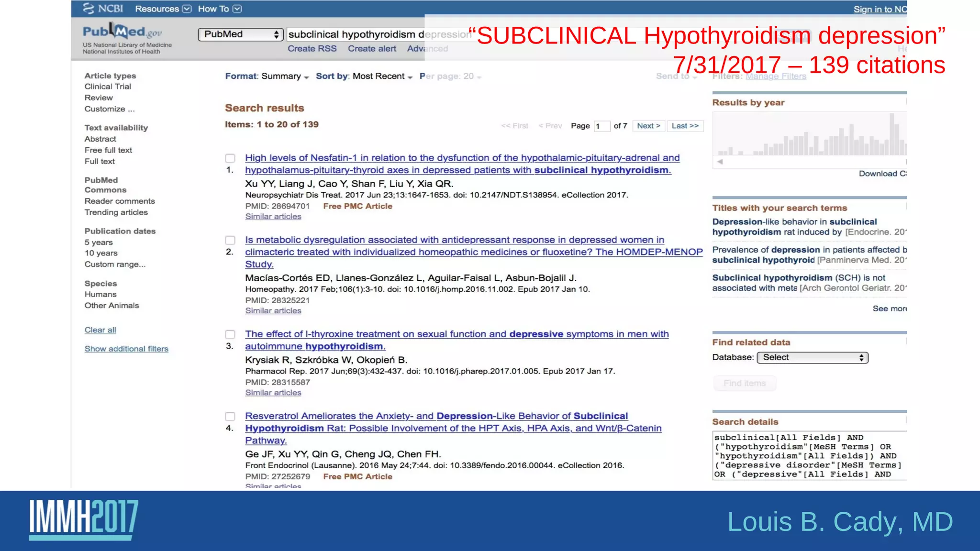The height and width of the screenshot is (551, 980).
Task: Click Download CSV link
Action: (882, 174)
